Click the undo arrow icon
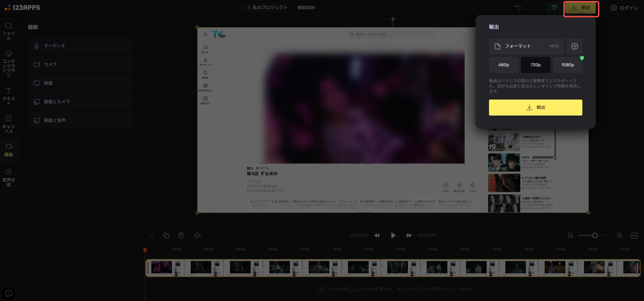The image size is (644, 301). tap(518, 7)
